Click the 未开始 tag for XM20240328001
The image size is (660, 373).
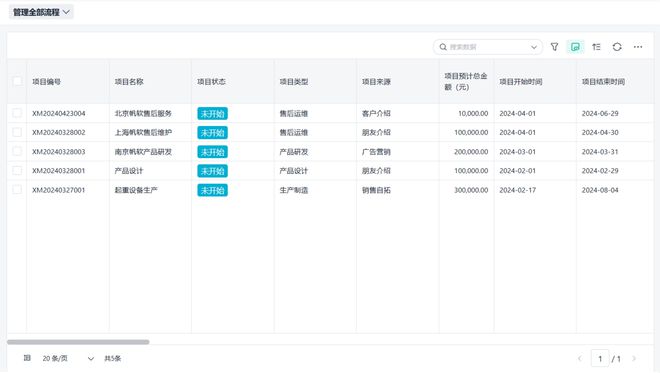(x=213, y=171)
